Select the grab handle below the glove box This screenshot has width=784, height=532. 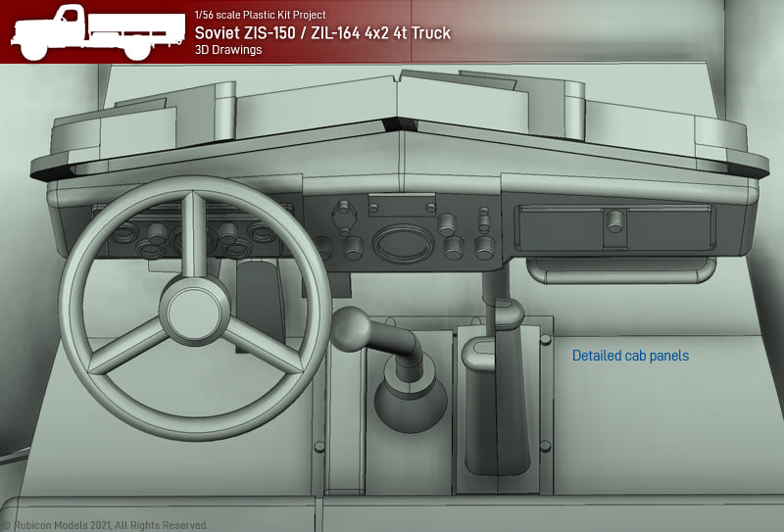pos(621,266)
